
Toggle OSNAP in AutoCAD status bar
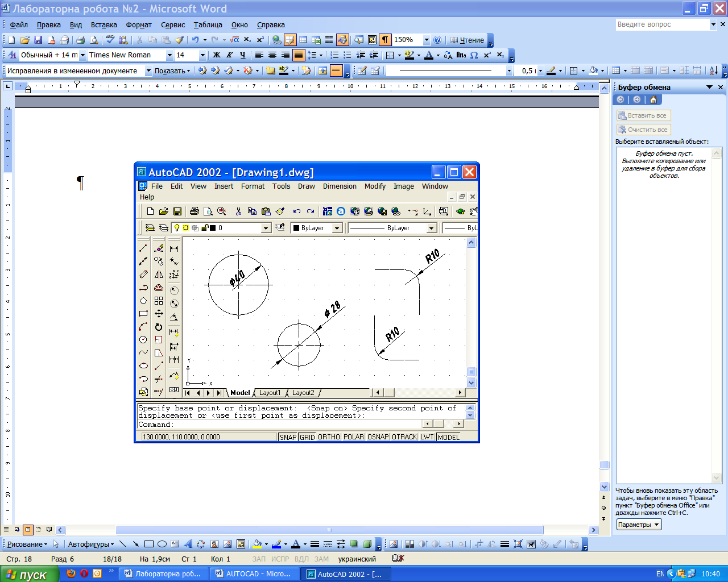(x=378, y=437)
